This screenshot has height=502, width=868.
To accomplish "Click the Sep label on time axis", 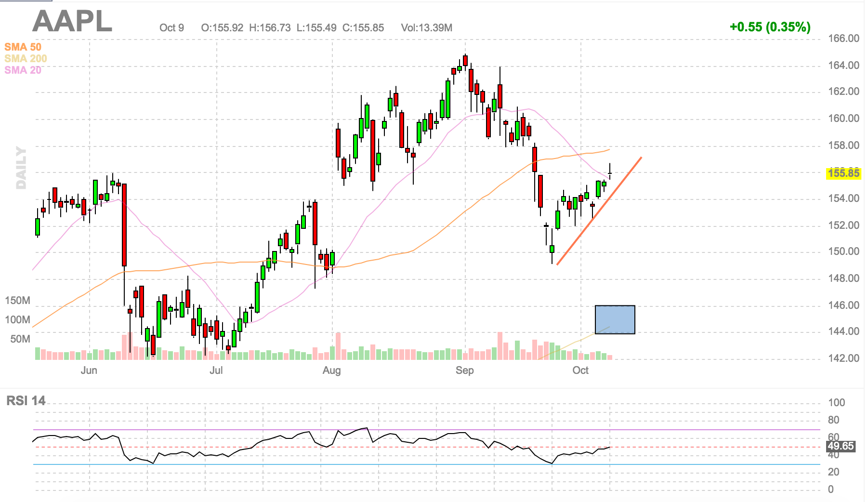I will click(464, 370).
